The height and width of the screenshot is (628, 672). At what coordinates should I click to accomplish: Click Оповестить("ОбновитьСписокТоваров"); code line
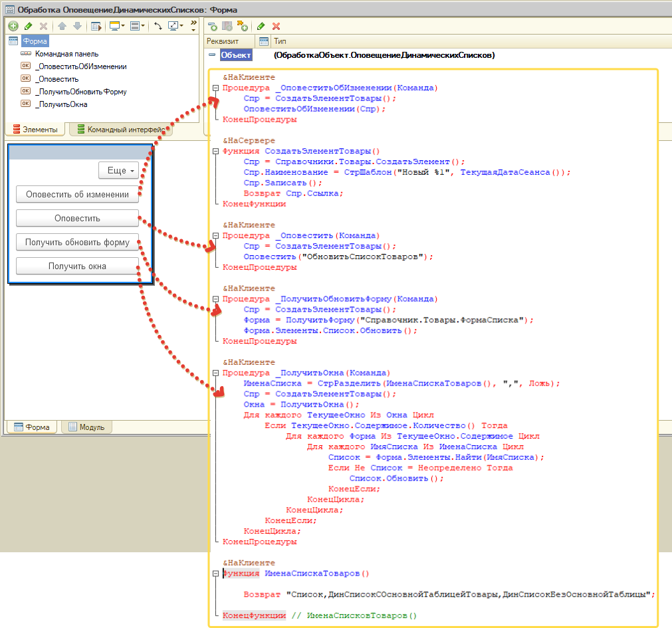pos(338,257)
